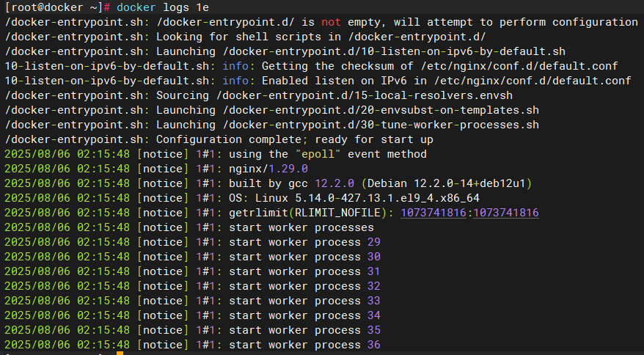This screenshot has width=644, height=355.
Task: Click the 15-local-resolvers.envsh path
Action: 364,95
